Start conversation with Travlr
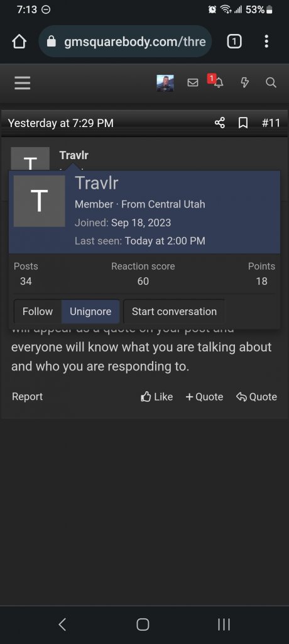Screen dimensions: 289x644 click(x=174, y=311)
